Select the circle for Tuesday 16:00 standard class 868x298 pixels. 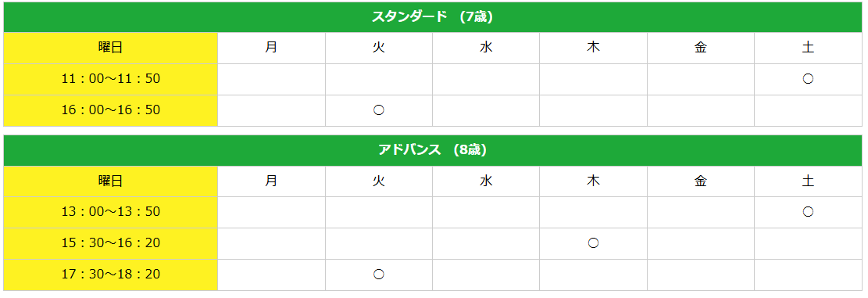379,110
